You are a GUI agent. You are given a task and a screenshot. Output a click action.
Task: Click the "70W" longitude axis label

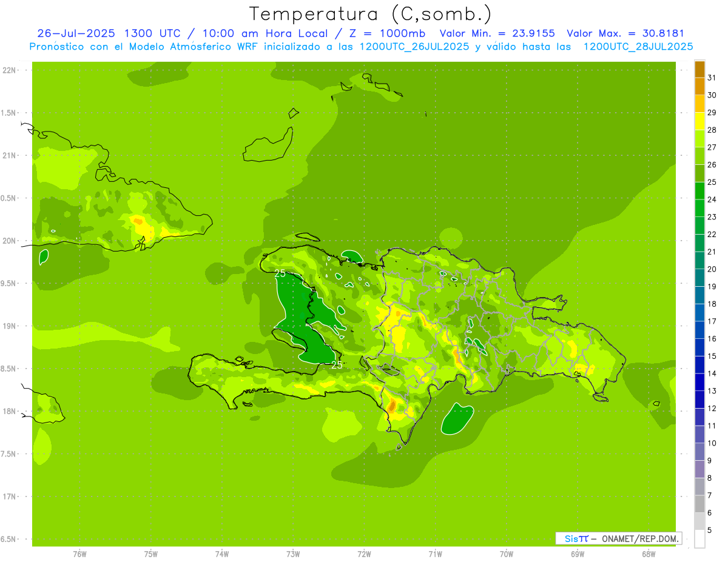507,554
